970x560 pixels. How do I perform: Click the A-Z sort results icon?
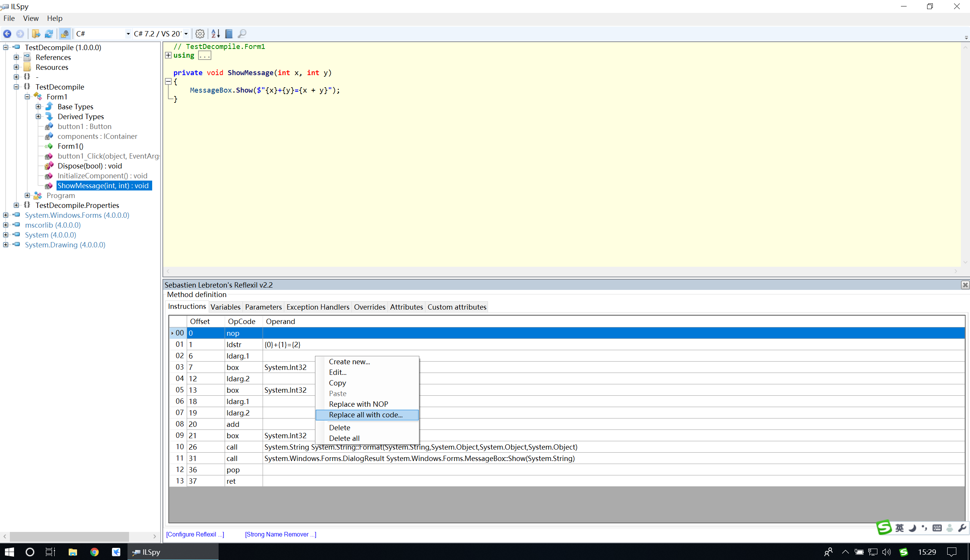click(216, 34)
